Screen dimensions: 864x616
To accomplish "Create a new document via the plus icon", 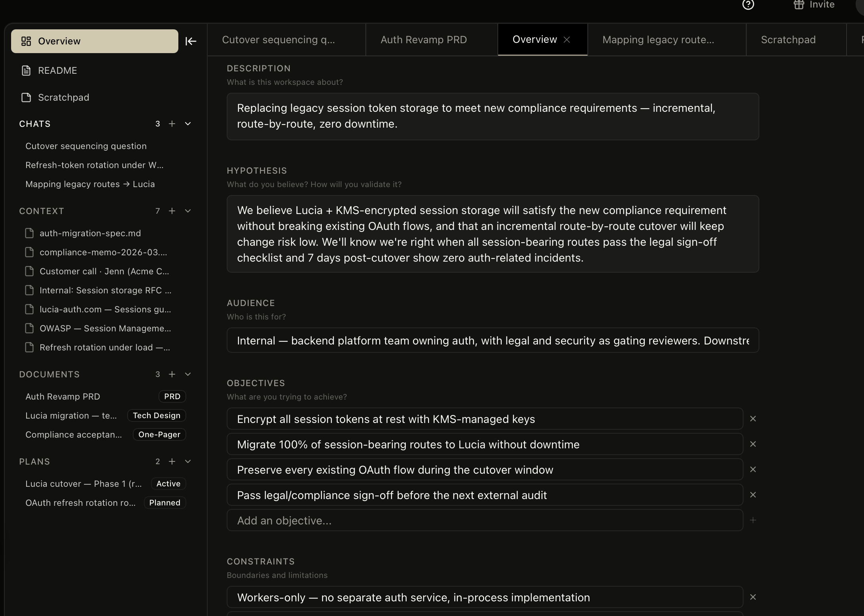I will coord(172,374).
